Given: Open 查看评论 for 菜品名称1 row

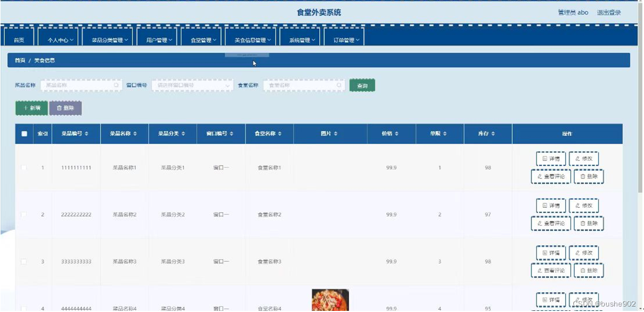Looking at the screenshot, I should (x=551, y=176).
